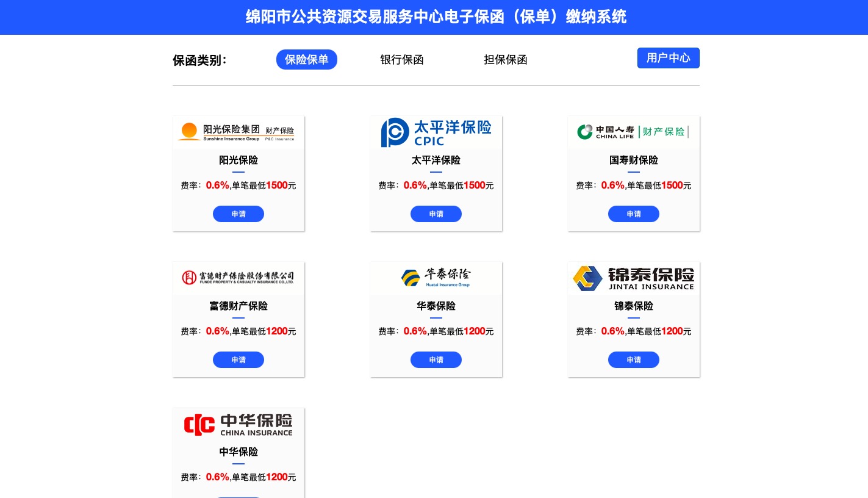
Task: Select the 保险保单 category tab
Action: [x=307, y=60]
